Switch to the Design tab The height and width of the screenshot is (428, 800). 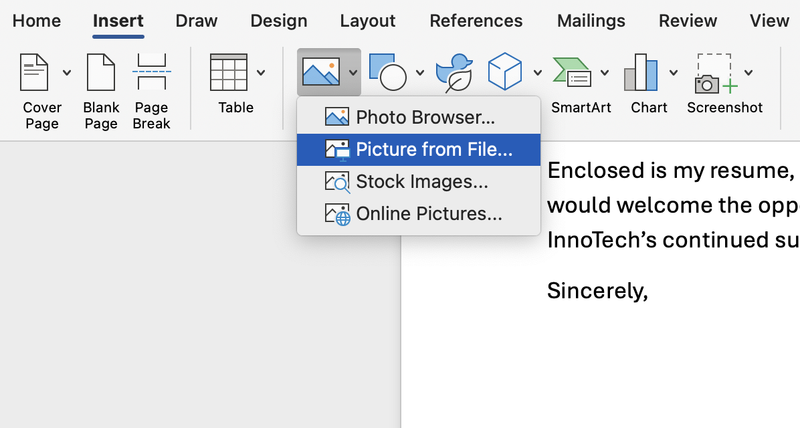coord(279,21)
